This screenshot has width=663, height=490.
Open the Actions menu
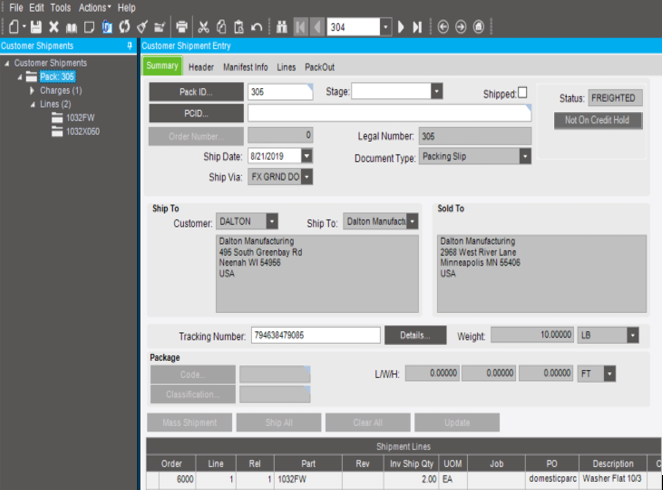(x=94, y=8)
